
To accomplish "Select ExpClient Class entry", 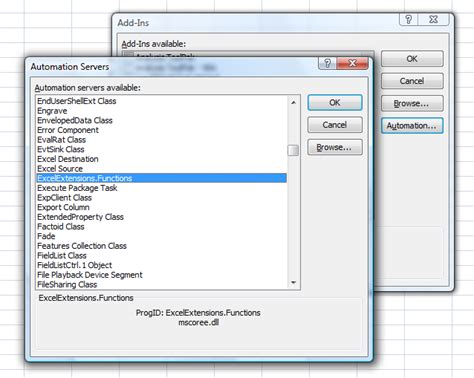I will 161,198.
